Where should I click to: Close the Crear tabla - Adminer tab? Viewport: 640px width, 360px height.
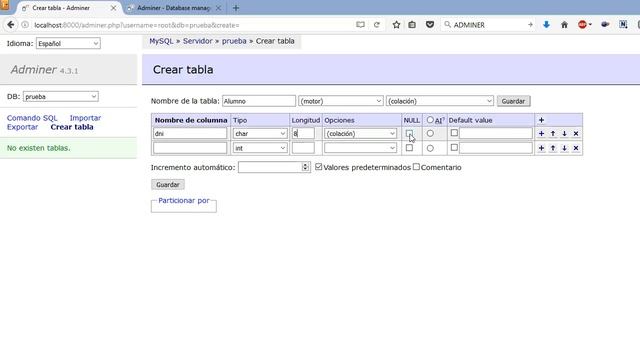tap(113, 8)
